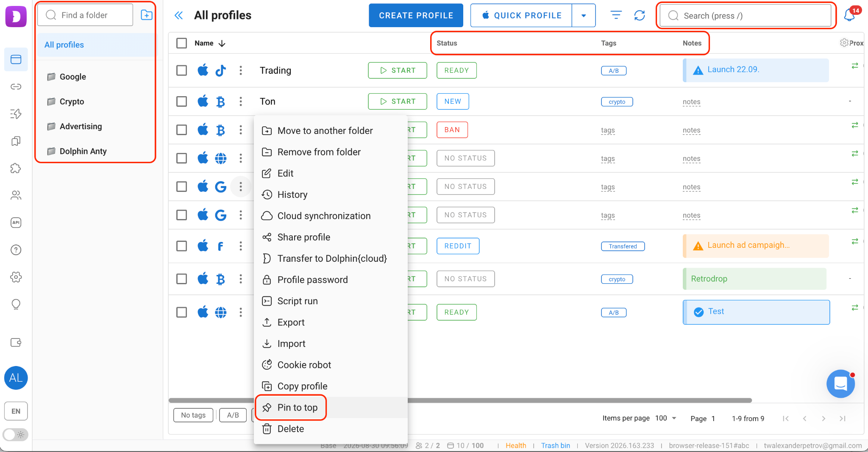The image size is (868, 452).
Task: Open the API sidebar icon
Action: tap(16, 222)
